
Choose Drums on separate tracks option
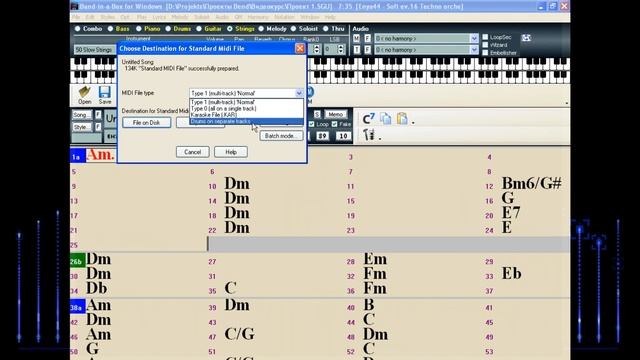pyautogui.click(x=247, y=122)
